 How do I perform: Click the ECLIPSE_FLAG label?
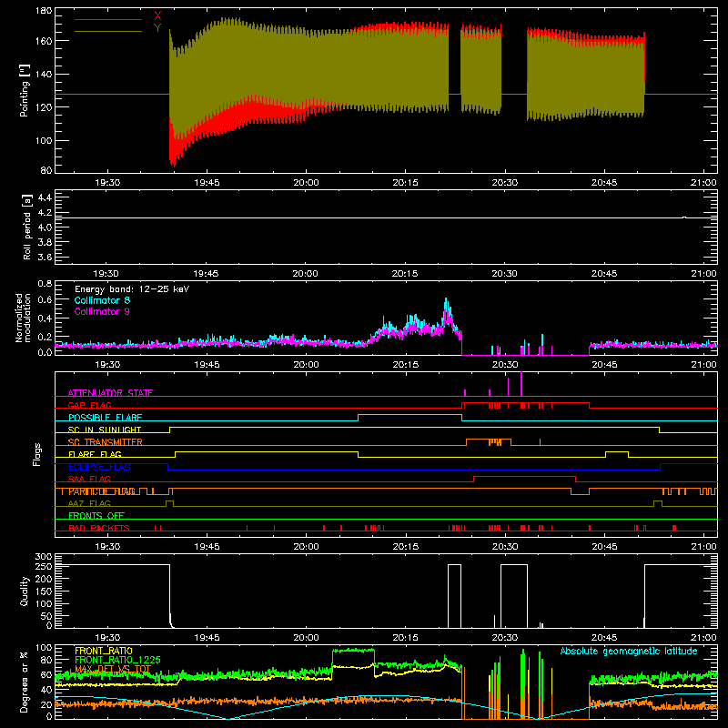(99, 467)
